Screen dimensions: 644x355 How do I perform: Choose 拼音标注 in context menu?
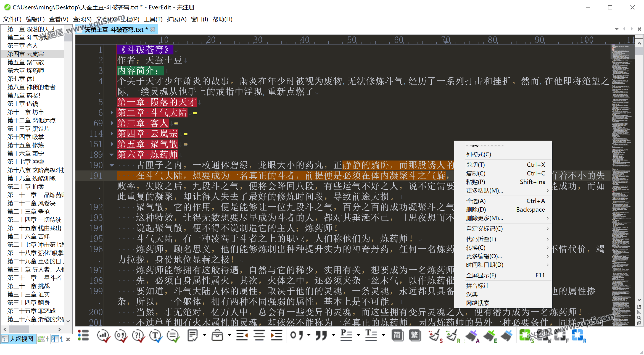[503, 286]
